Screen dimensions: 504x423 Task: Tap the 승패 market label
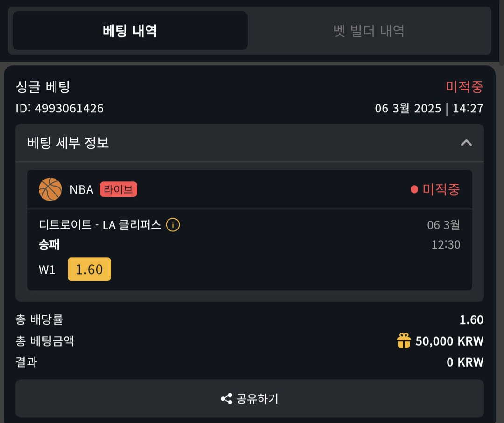[x=49, y=244]
